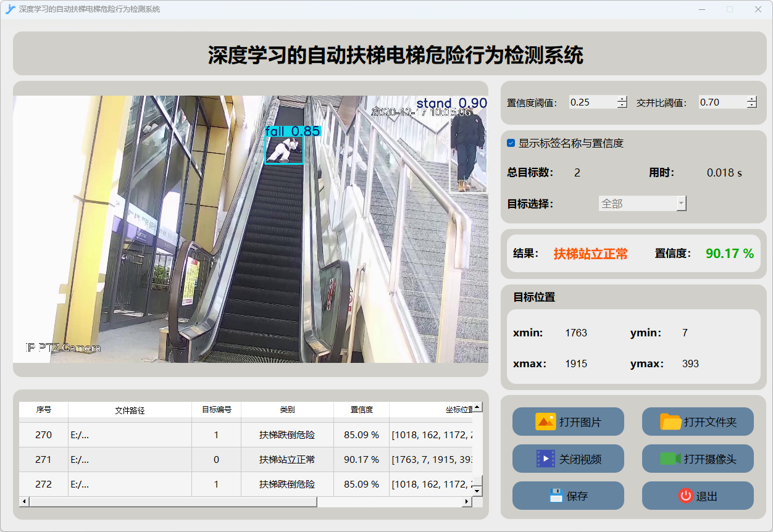Click the app logo in title bar

click(x=10, y=9)
